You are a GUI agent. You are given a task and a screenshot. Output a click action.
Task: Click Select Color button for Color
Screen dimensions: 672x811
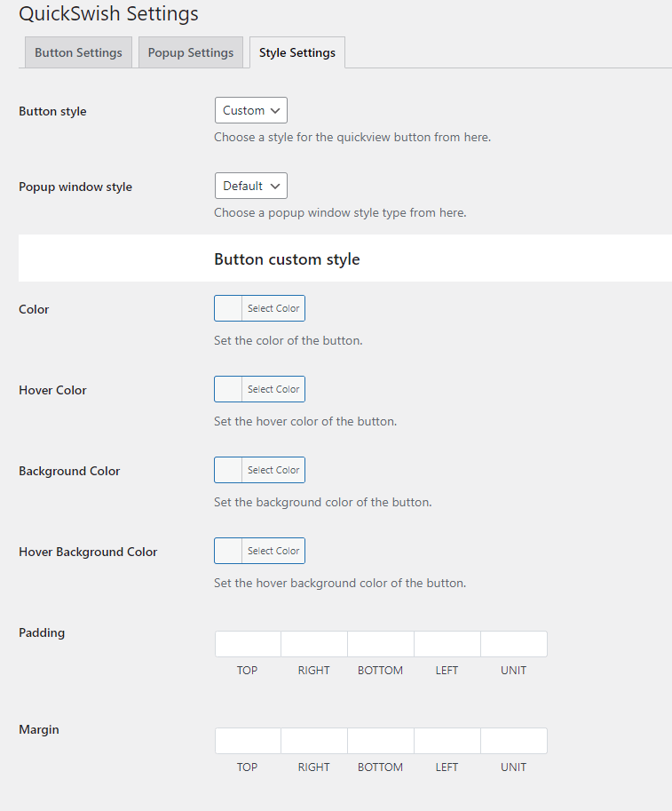[273, 308]
